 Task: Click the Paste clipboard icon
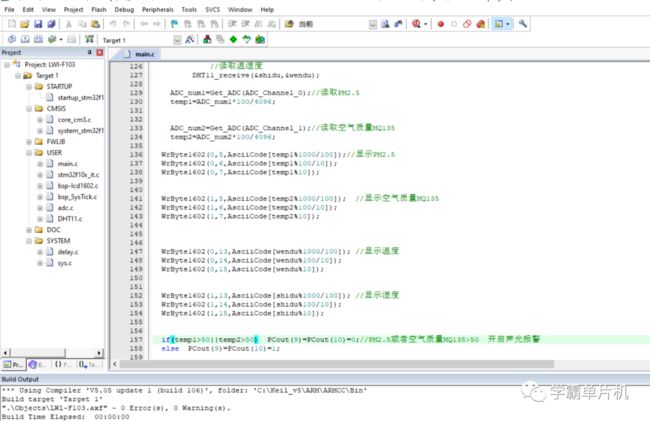point(95,24)
